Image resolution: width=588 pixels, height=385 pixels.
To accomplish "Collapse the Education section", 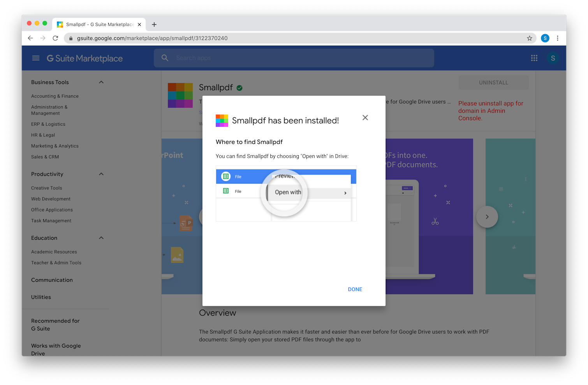I will click(101, 238).
